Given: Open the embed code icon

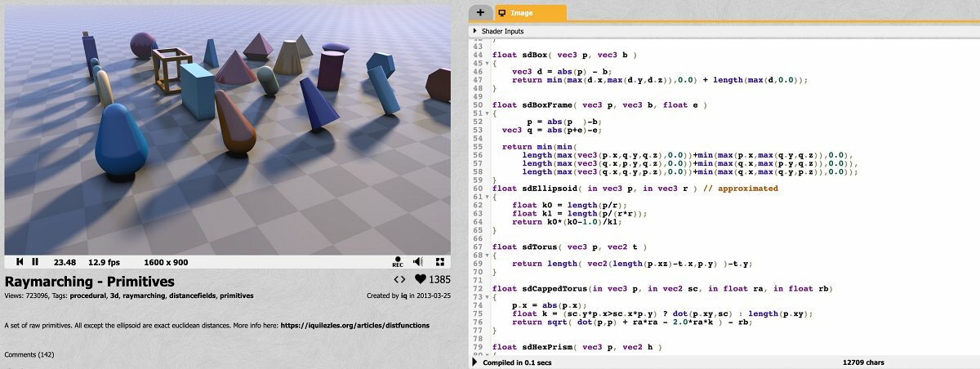Looking at the screenshot, I should [x=400, y=281].
